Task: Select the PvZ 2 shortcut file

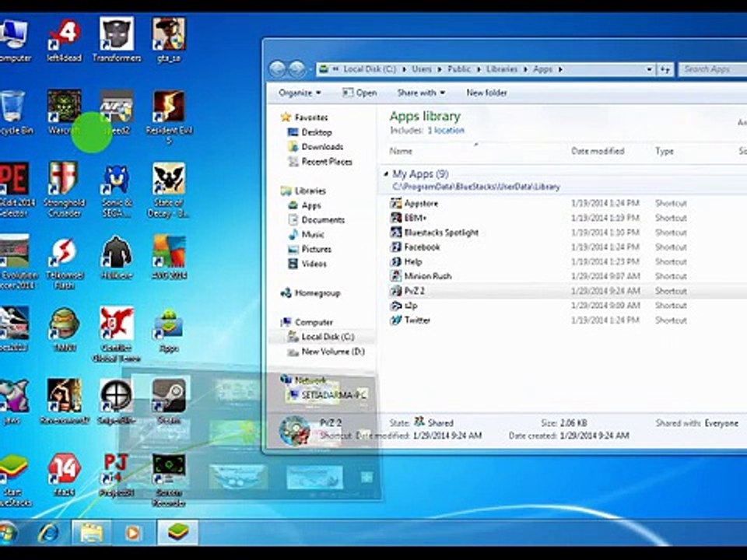Action: 414,291
